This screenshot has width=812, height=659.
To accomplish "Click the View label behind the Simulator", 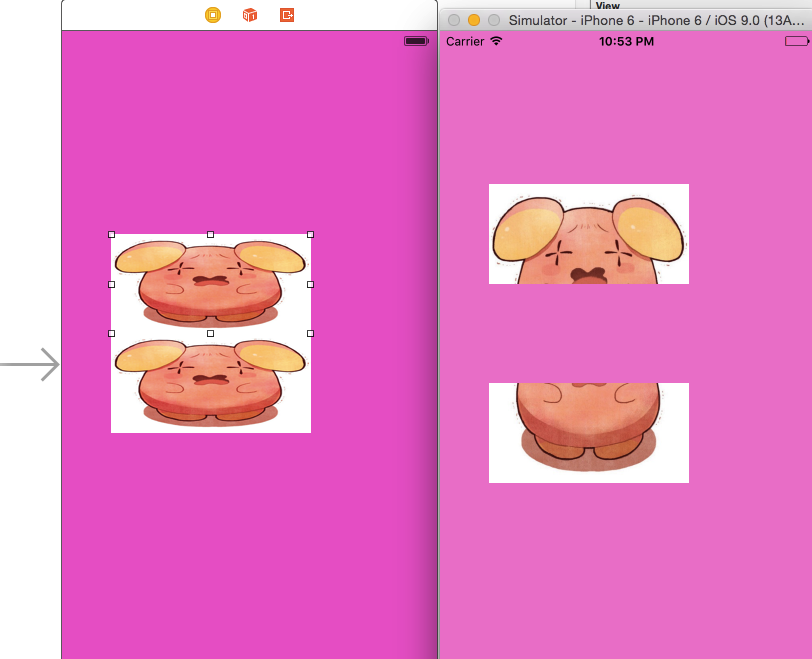I will tap(607, 5).
